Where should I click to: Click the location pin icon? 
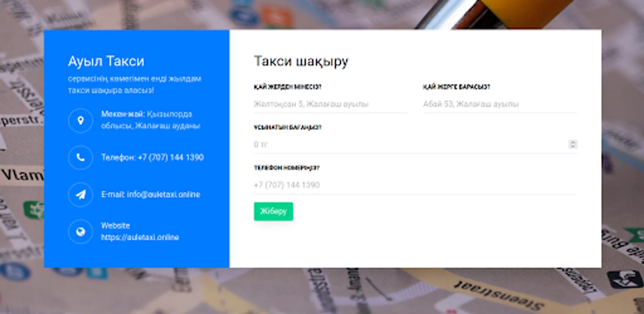[80, 120]
